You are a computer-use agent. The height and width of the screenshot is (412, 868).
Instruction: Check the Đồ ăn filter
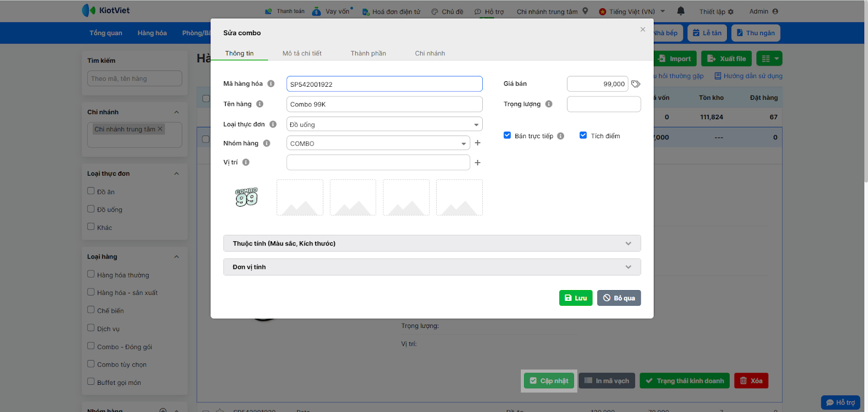(91, 191)
